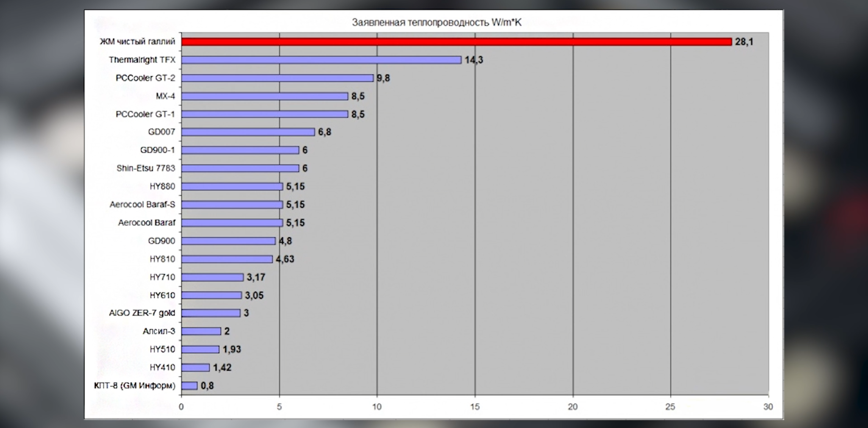868x428 pixels.
Task: Click the x-axis tick label '5'
Action: coord(279,407)
